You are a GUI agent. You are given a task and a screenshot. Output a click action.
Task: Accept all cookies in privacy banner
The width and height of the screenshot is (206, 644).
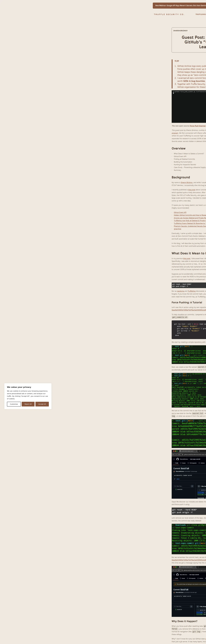[42, 404]
